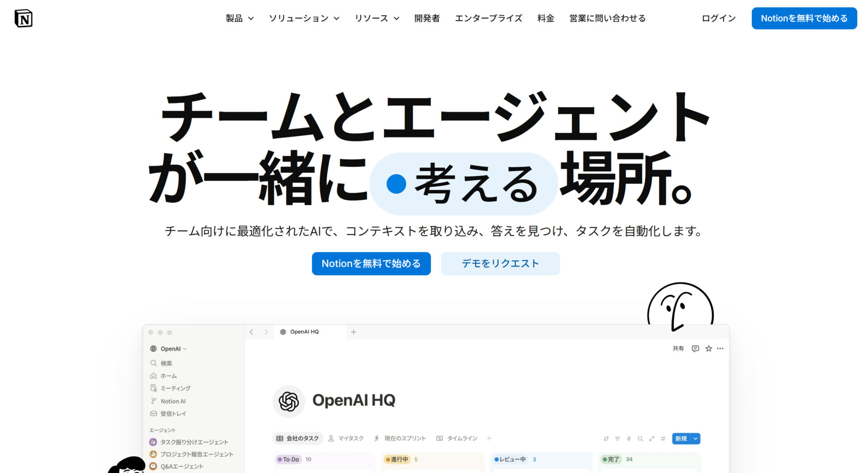Click the 進行中 status tag

click(x=396, y=459)
